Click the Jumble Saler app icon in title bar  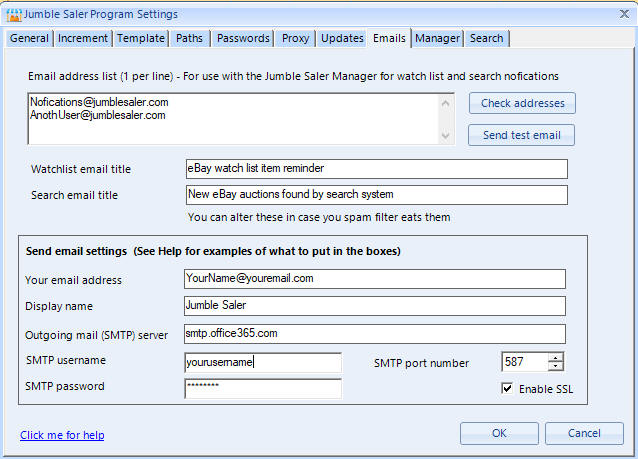pyautogui.click(x=14, y=15)
